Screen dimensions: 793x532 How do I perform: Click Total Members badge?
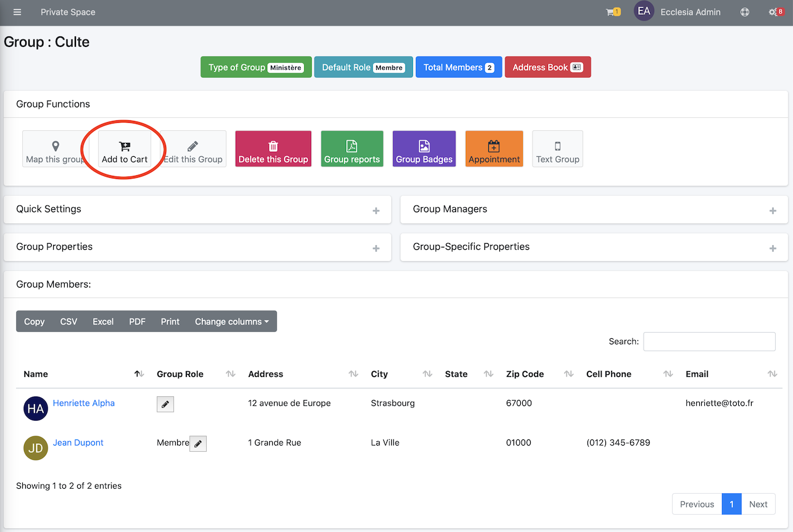(x=459, y=67)
